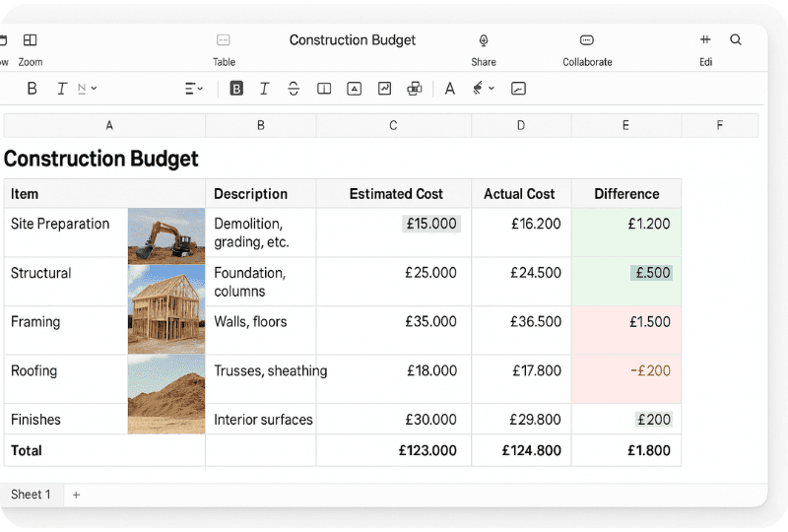Expand the text alignment dropdown
Viewport: 788px width, 532px height.
click(x=193, y=89)
